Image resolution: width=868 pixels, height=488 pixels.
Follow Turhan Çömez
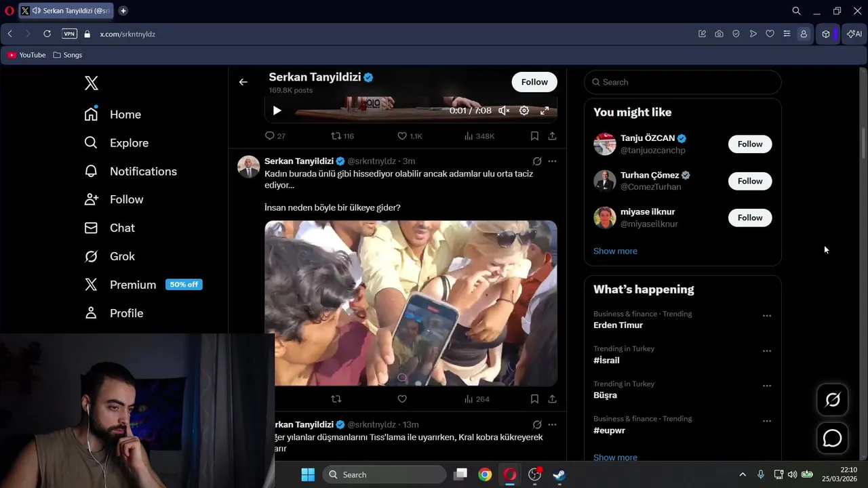pyautogui.click(x=750, y=181)
